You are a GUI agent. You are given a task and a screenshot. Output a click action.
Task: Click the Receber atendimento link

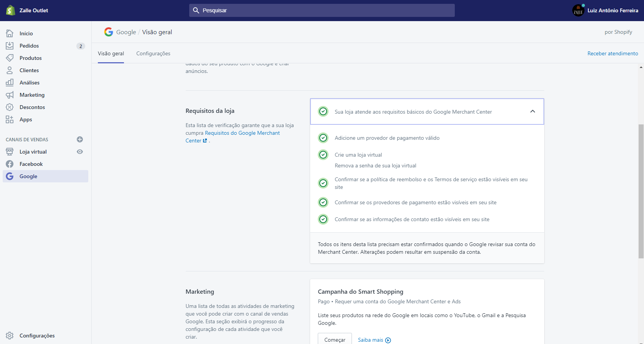coord(613,53)
